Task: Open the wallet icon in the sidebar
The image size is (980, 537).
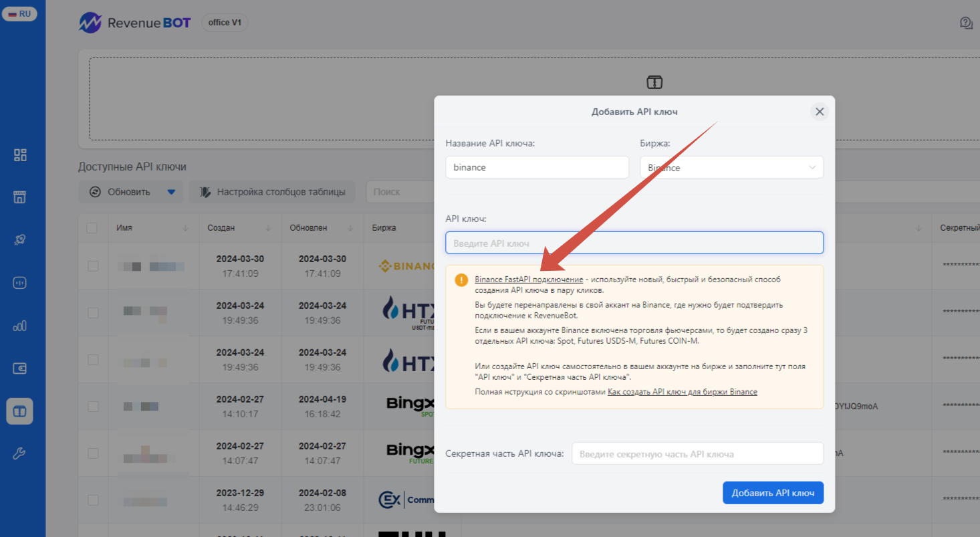Action: [20, 368]
